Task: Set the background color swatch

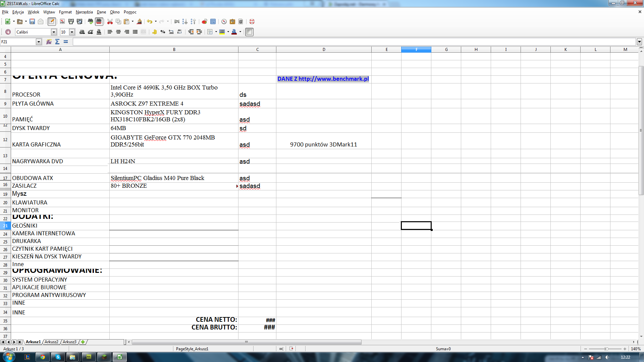Action: [222, 32]
